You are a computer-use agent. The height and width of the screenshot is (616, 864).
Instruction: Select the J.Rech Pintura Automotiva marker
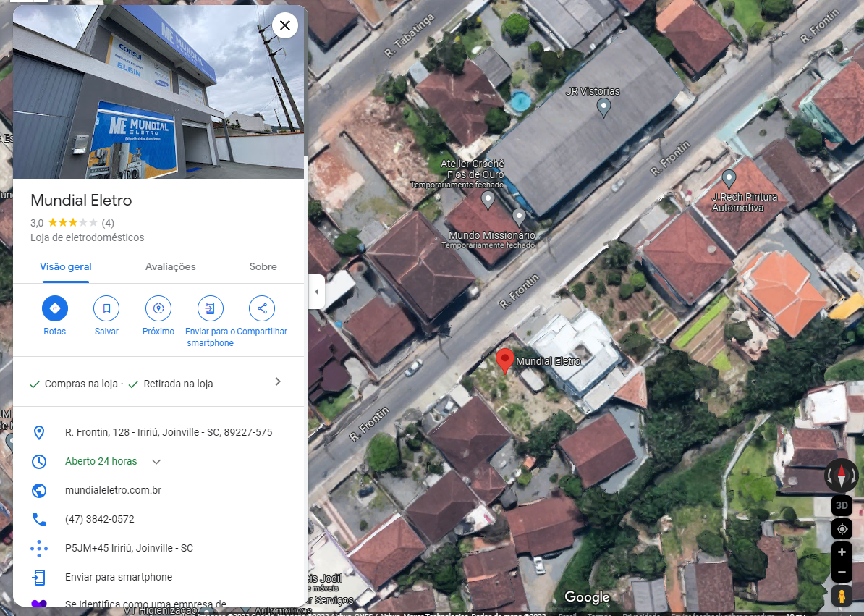(x=729, y=179)
